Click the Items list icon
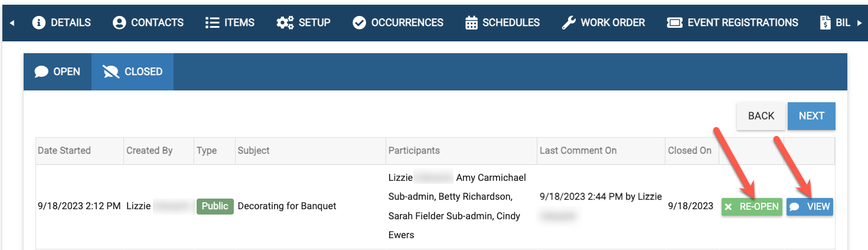This screenshot has width=868, height=250. pos(212,23)
